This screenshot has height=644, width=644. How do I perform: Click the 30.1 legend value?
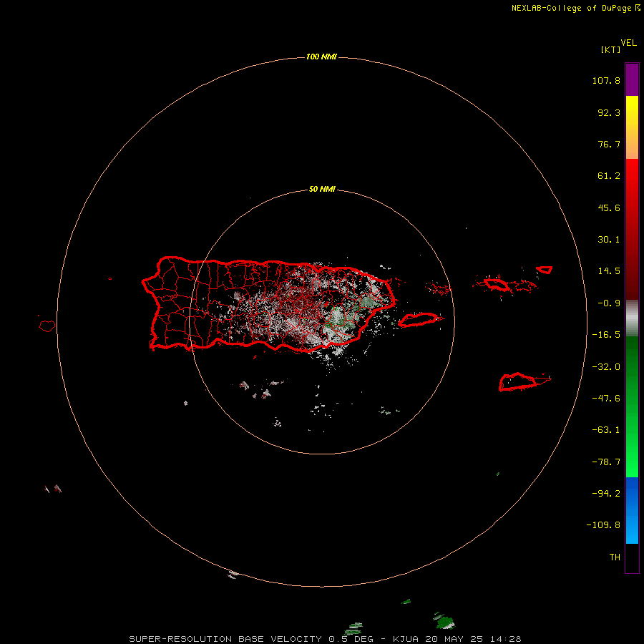pos(609,240)
